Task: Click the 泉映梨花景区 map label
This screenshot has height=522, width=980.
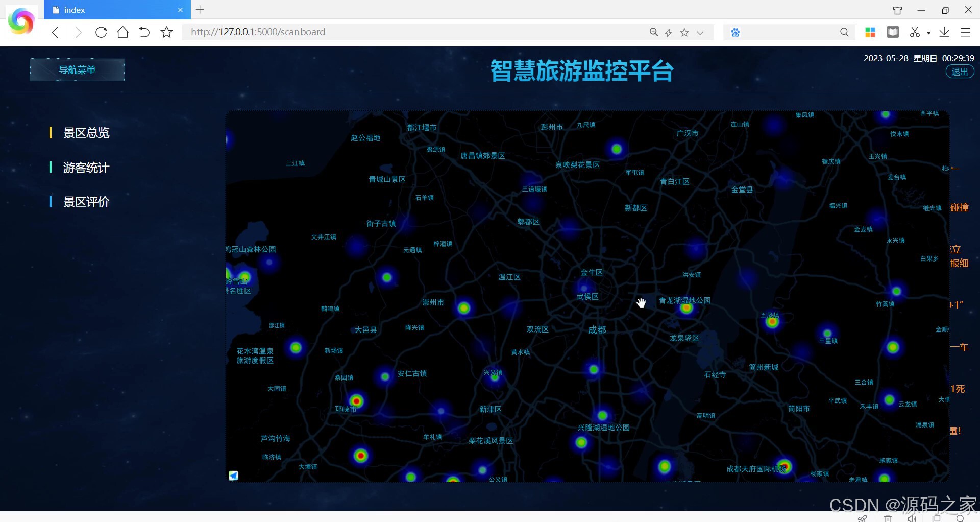Action: 577,165
